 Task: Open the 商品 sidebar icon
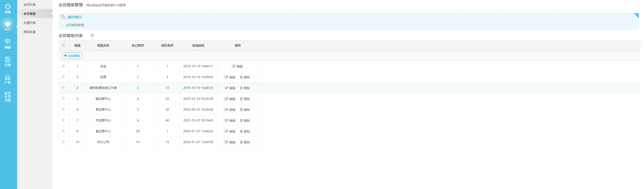[x=8, y=42]
